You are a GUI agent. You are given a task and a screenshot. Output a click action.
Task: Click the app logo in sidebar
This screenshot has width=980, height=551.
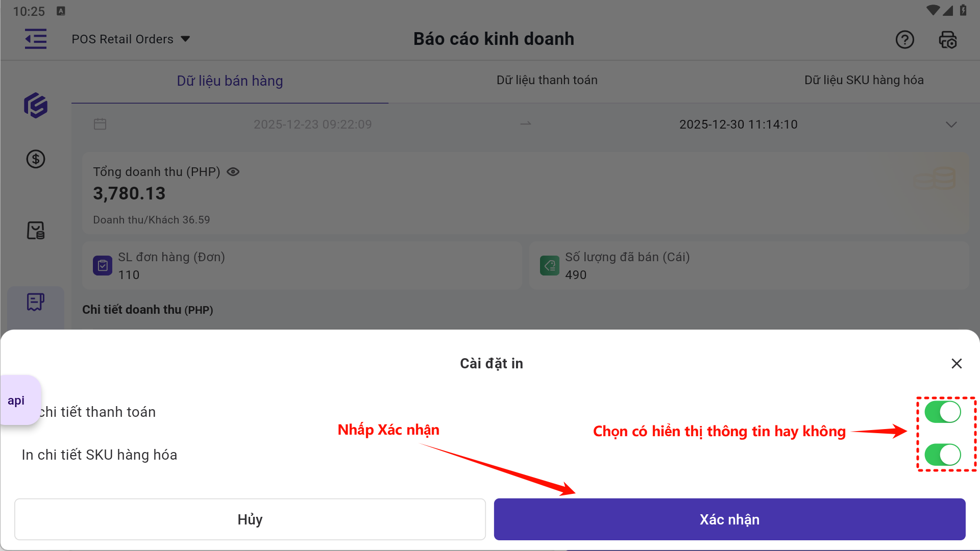(x=36, y=106)
